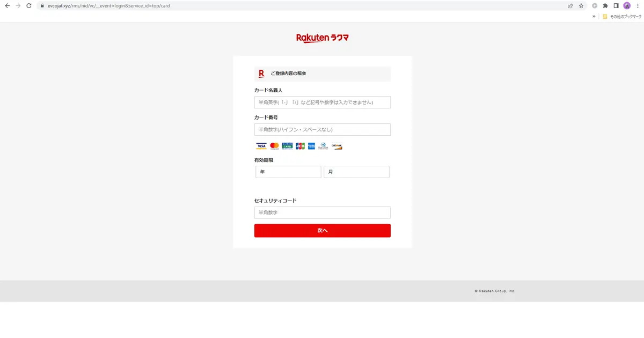The height and width of the screenshot is (338, 644).
Task: Click the Discover card logo
Action: click(x=336, y=146)
